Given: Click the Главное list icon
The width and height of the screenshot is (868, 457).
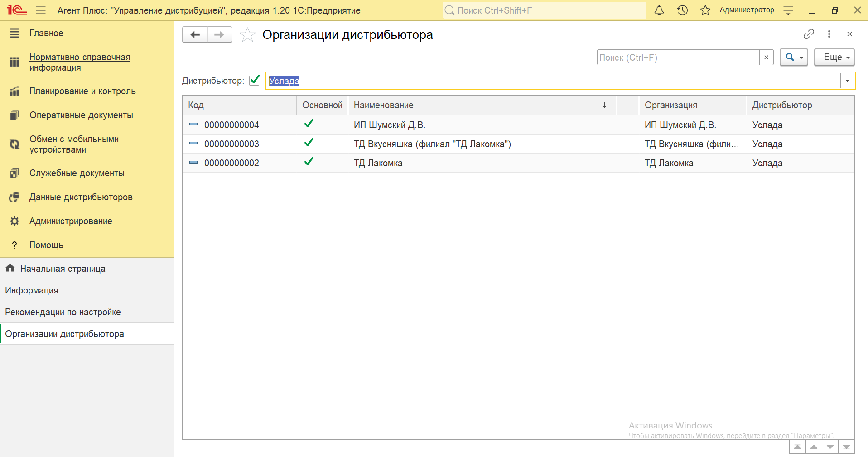Looking at the screenshot, I should [x=14, y=33].
